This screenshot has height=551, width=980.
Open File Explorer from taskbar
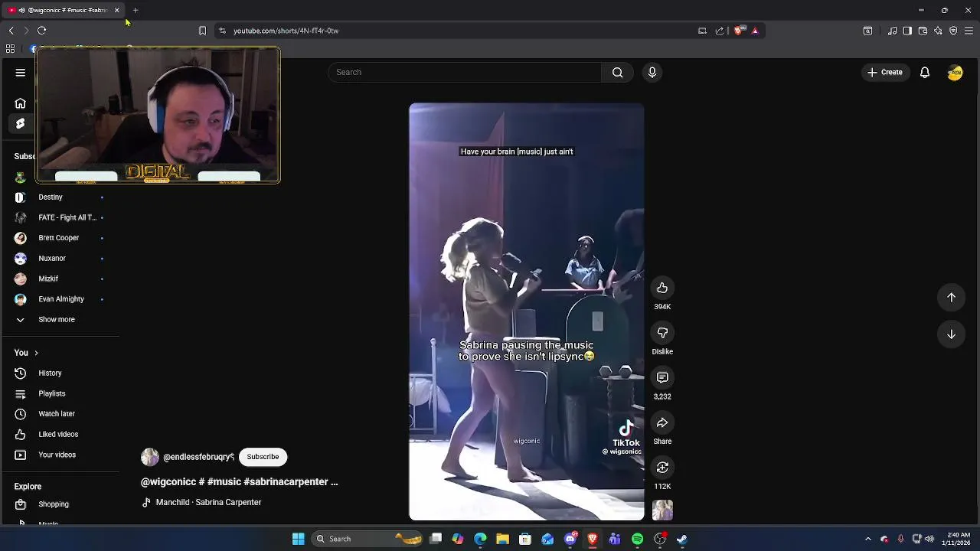click(502, 539)
